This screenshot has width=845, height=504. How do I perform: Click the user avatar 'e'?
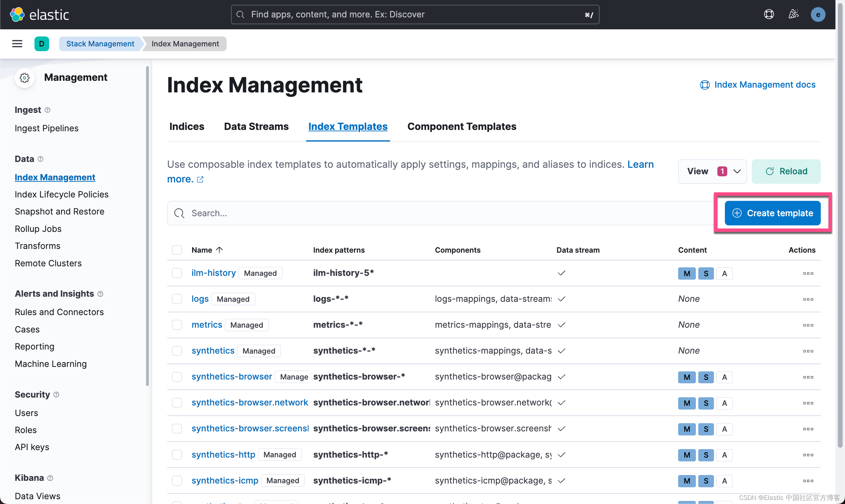tap(818, 14)
